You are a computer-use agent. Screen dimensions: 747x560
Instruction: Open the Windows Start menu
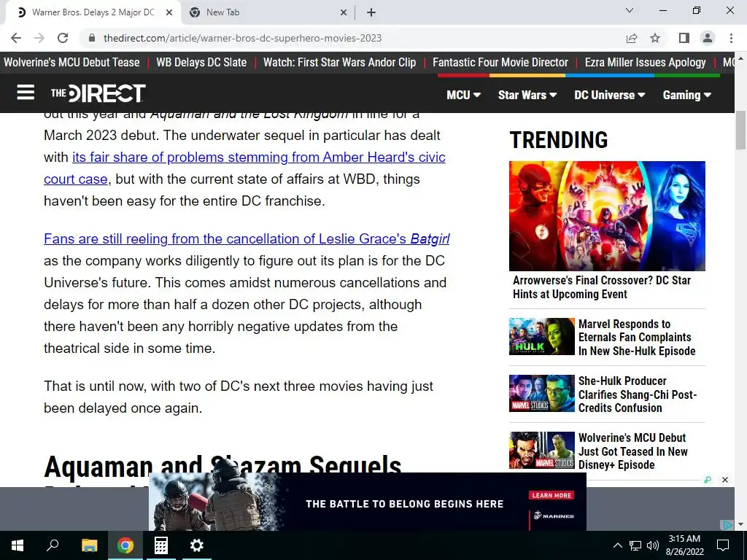pyautogui.click(x=18, y=545)
